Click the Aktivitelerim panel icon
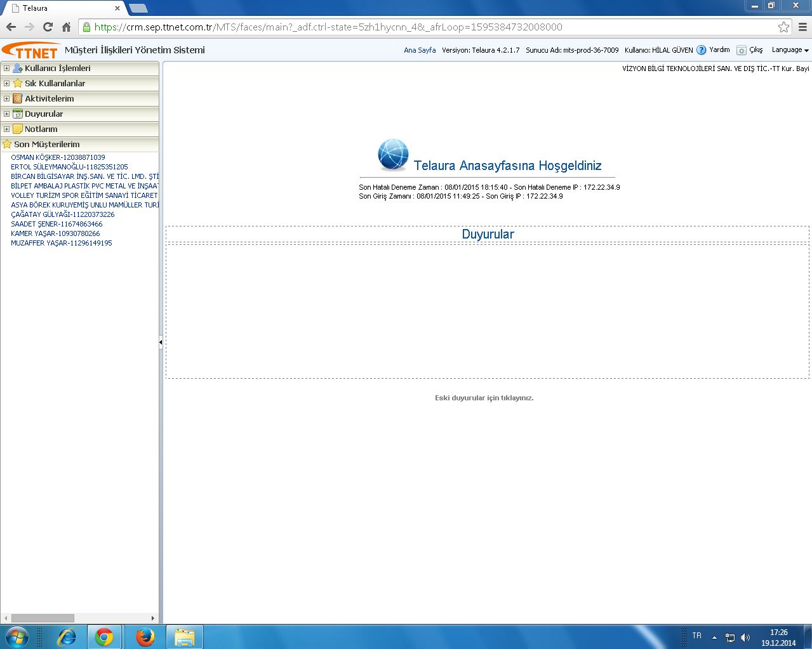 pos(18,98)
